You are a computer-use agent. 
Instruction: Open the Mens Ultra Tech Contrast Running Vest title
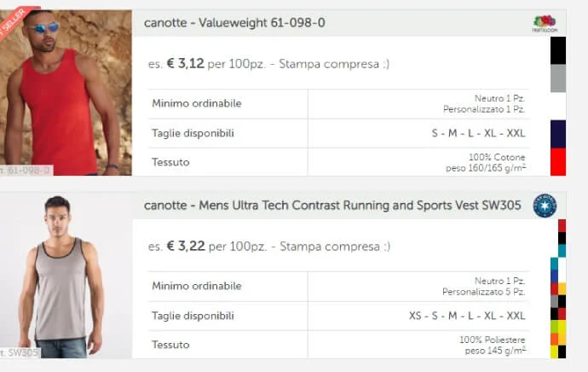(x=332, y=205)
